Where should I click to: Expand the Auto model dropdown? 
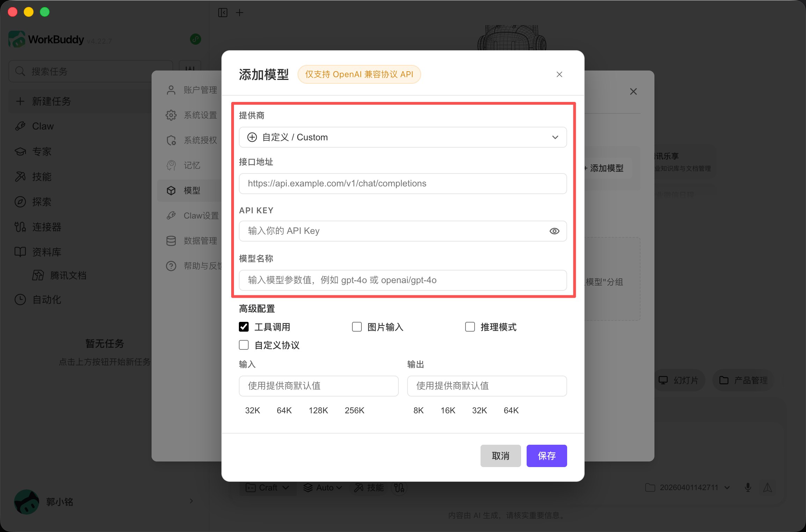[x=323, y=487]
